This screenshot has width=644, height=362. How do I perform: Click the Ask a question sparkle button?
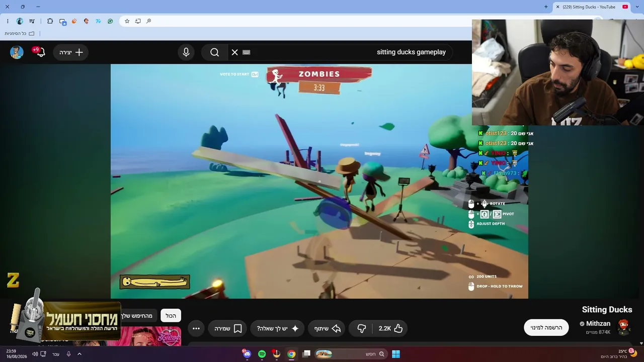coord(277,328)
